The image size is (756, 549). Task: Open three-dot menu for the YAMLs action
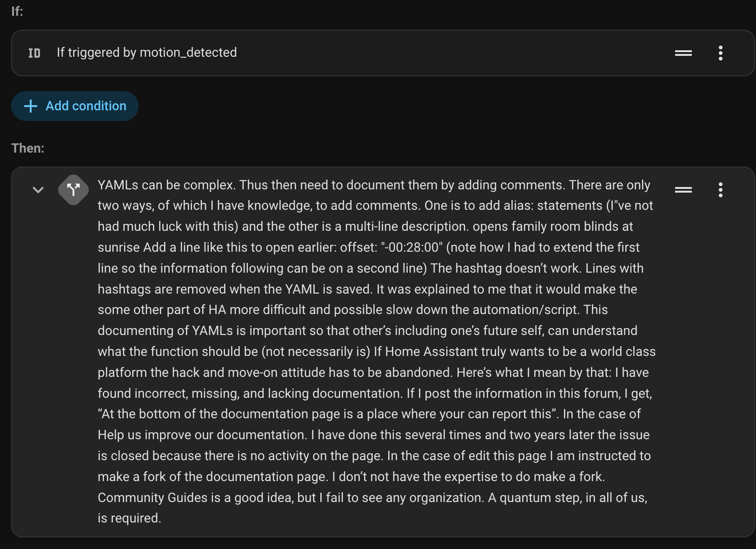point(720,190)
